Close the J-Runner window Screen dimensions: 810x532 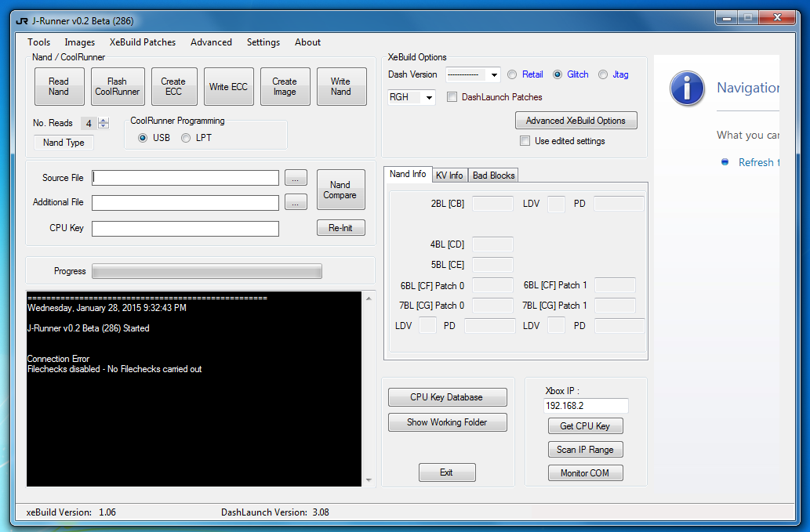click(x=777, y=18)
